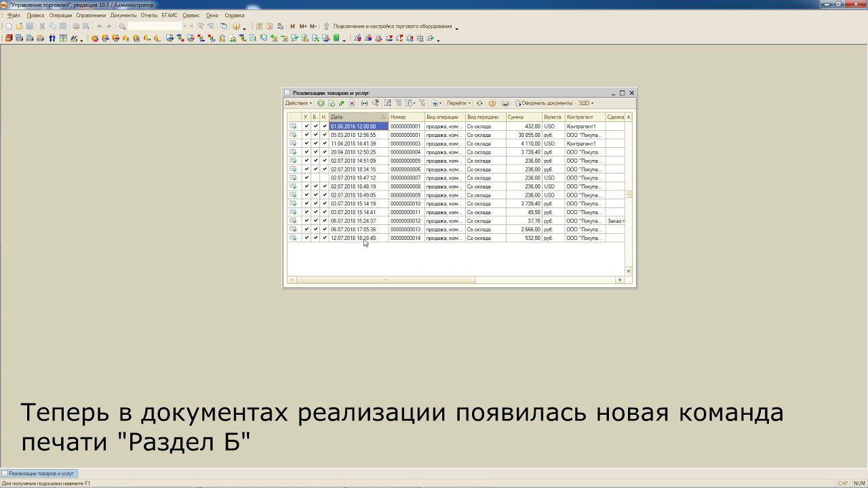Select the cell with sum 30 855,00
The image size is (868, 488).
[524, 135]
